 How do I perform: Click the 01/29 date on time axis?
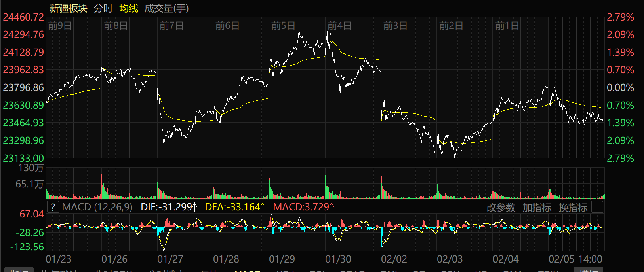coord(282,259)
